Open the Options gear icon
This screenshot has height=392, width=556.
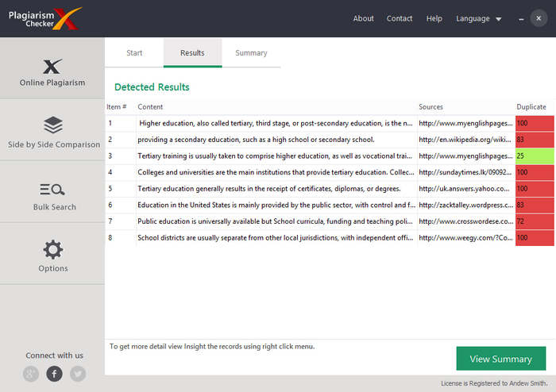52,251
